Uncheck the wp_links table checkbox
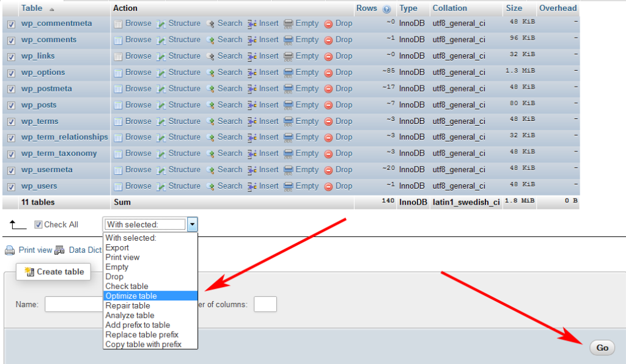 tap(11, 57)
